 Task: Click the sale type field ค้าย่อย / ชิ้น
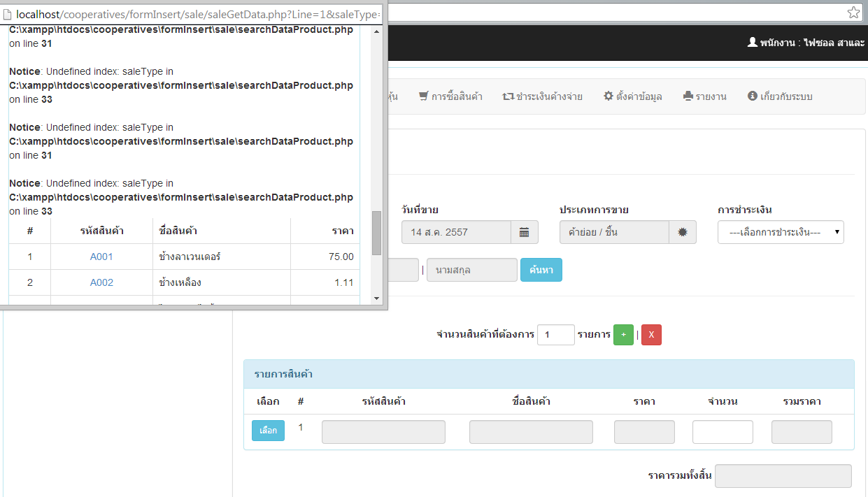tap(614, 232)
